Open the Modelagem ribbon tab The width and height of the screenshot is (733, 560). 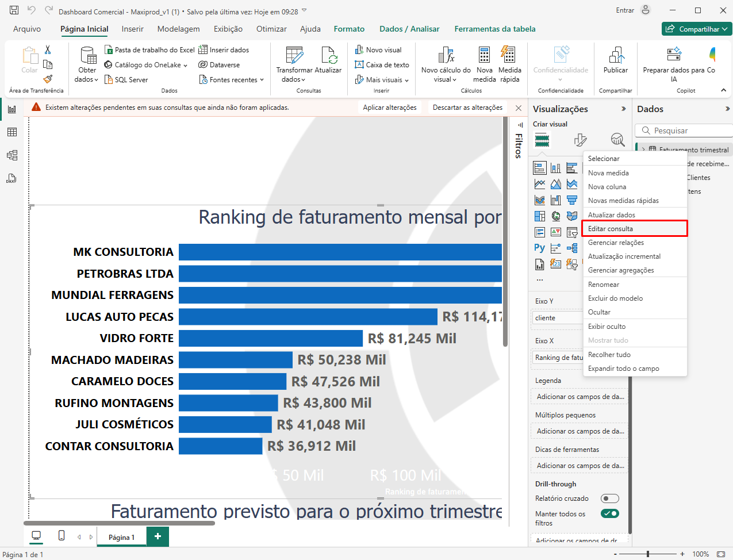(x=178, y=29)
